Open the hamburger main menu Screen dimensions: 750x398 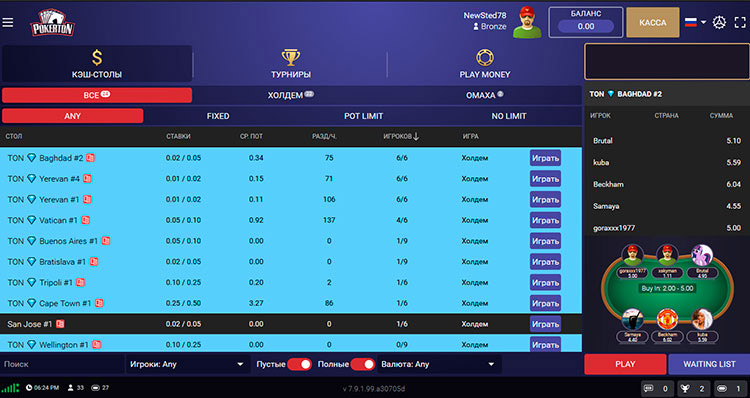tap(8, 22)
